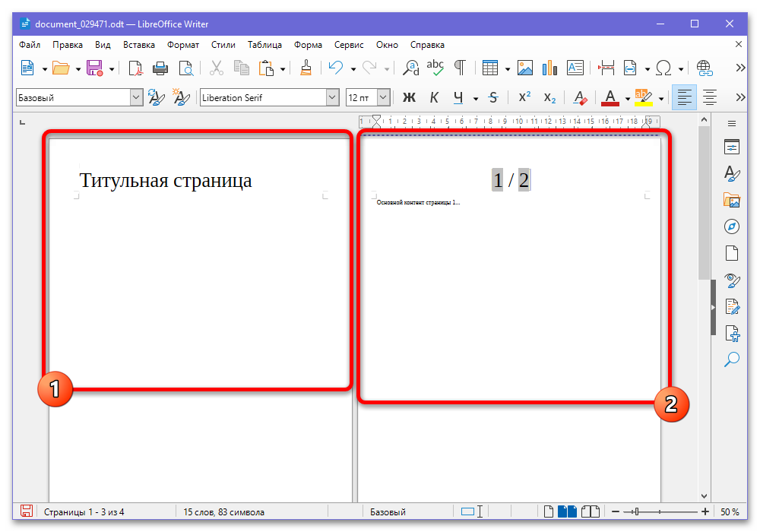
Task: Expand font color palette arrow
Action: [x=627, y=99]
